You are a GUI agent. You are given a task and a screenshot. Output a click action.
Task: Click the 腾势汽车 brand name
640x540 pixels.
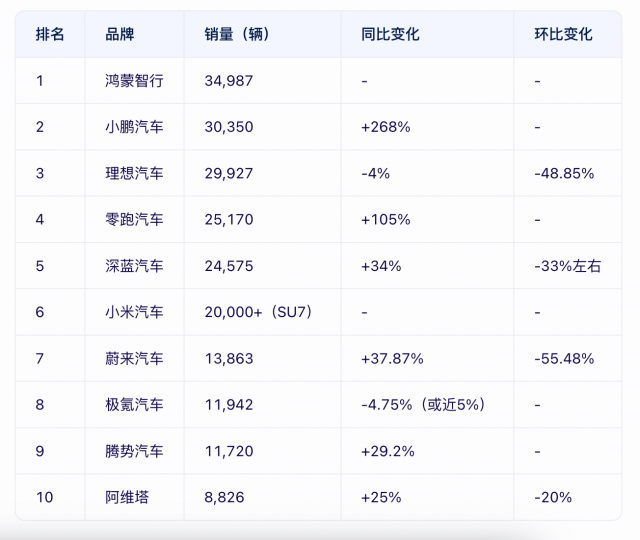[134, 451]
